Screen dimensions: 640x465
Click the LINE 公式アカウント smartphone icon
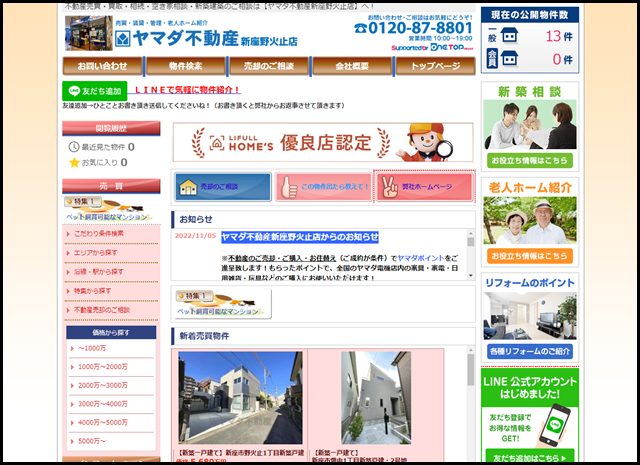tap(554, 425)
